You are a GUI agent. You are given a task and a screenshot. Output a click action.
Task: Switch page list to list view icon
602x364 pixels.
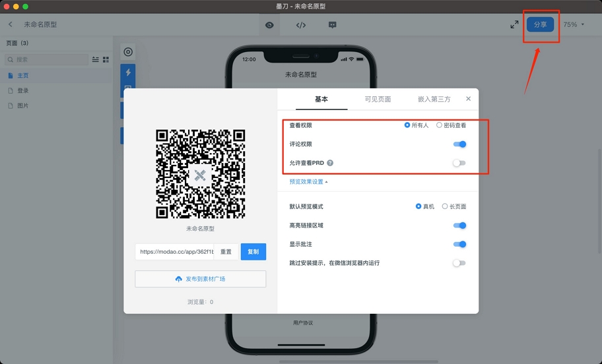95,59
